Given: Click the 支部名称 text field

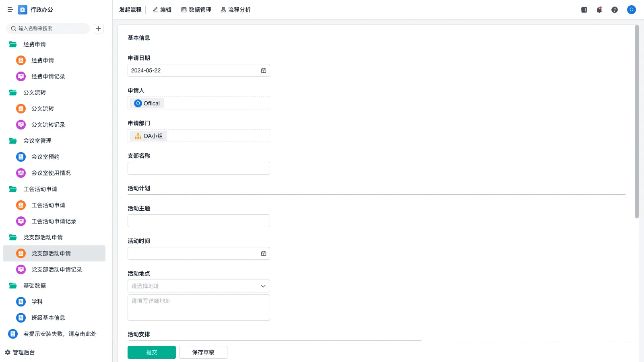Looking at the screenshot, I should [199, 168].
